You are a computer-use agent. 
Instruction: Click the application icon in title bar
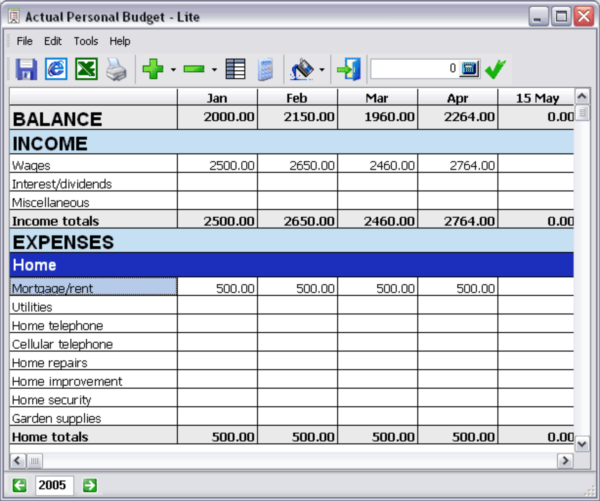coord(14,16)
